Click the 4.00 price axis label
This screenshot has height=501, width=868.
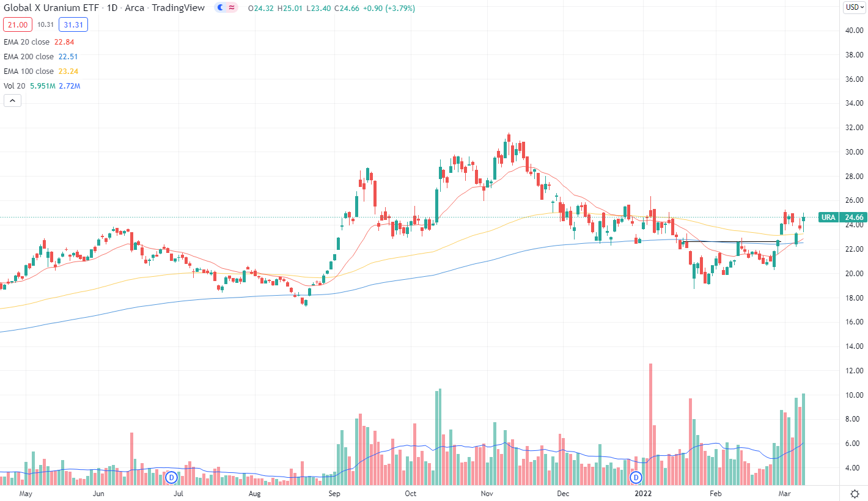click(853, 469)
